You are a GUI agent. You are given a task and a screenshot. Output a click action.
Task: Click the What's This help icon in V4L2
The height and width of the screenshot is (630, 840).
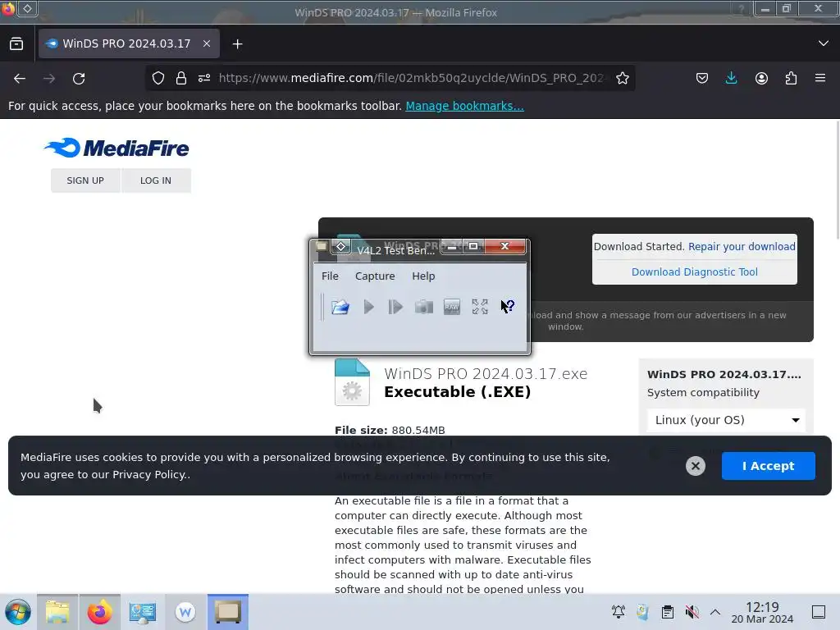[x=507, y=307]
